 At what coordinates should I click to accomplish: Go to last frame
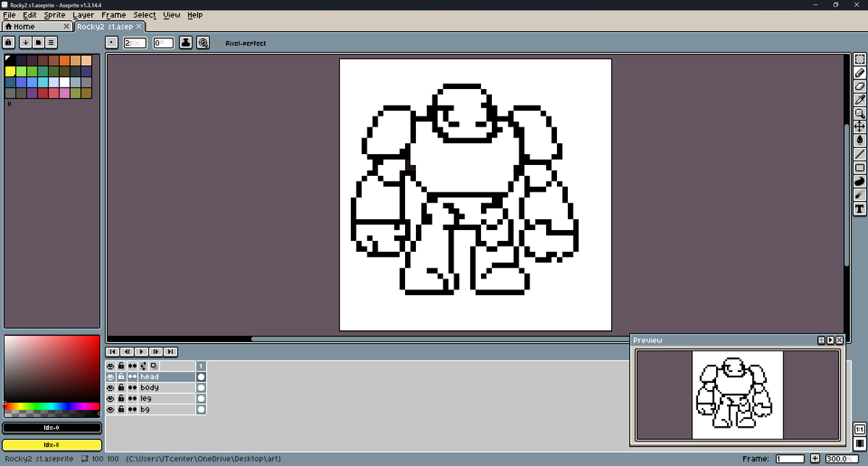(x=171, y=352)
